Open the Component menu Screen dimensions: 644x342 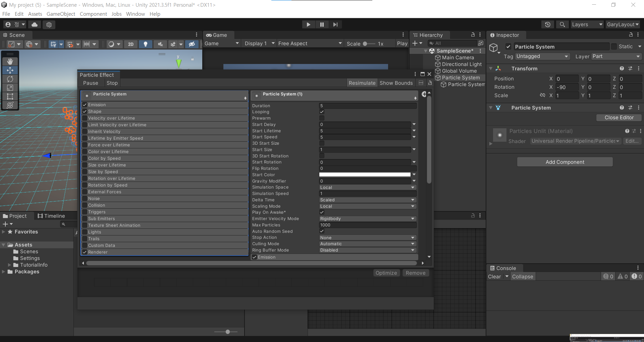pos(93,14)
